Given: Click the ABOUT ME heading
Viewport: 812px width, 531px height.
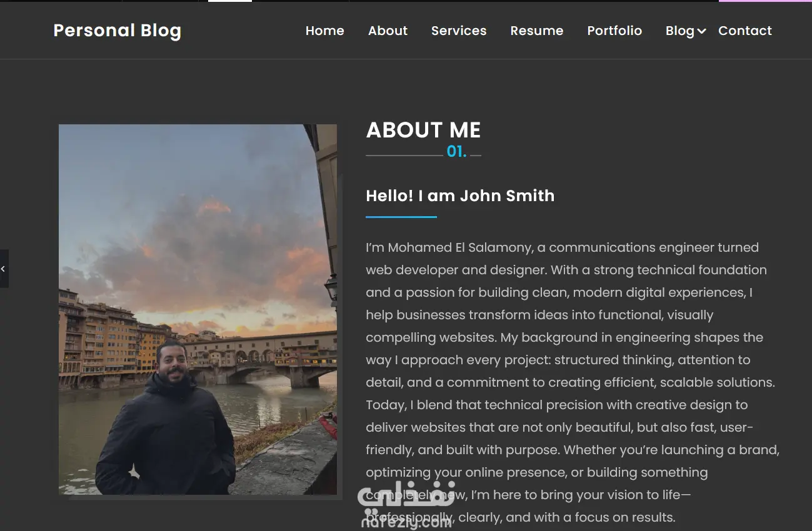Looking at the screenshot, I should pos(423,130).
